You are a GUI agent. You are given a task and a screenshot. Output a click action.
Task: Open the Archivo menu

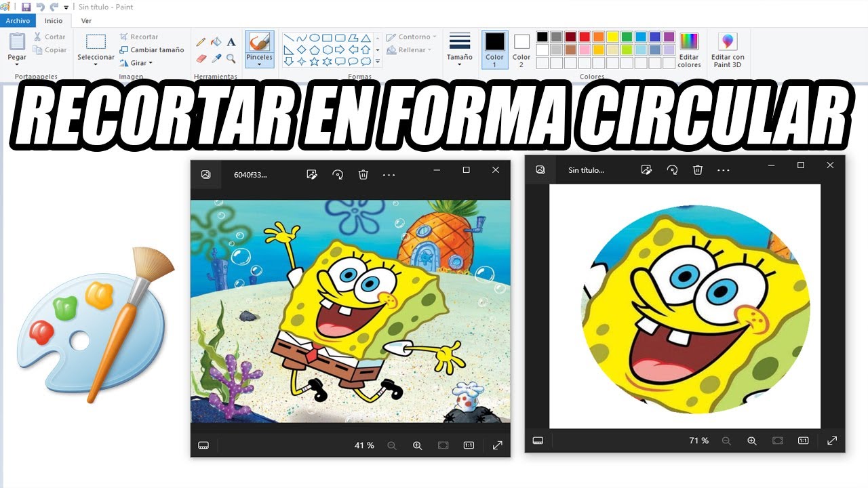click(18, 21)
